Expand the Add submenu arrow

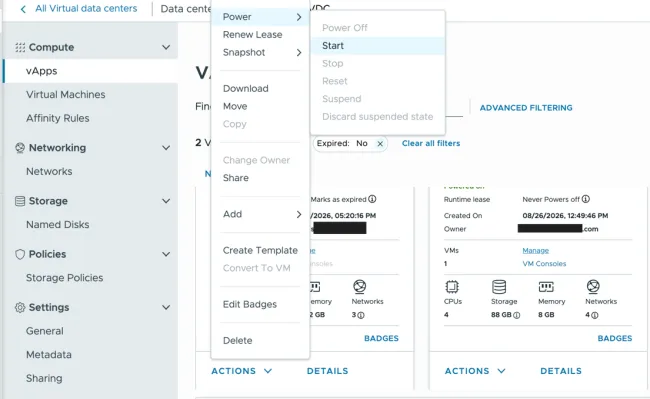click(299, 214)
